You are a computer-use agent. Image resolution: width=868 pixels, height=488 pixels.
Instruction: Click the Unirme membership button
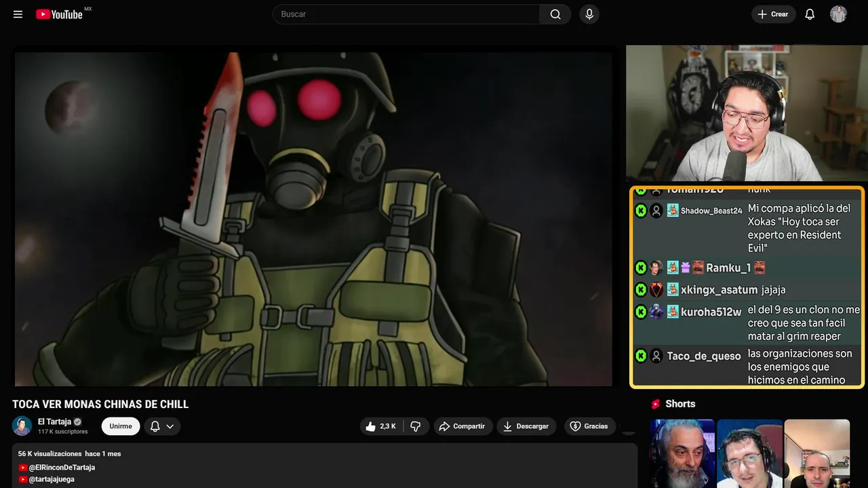(121, 426)
